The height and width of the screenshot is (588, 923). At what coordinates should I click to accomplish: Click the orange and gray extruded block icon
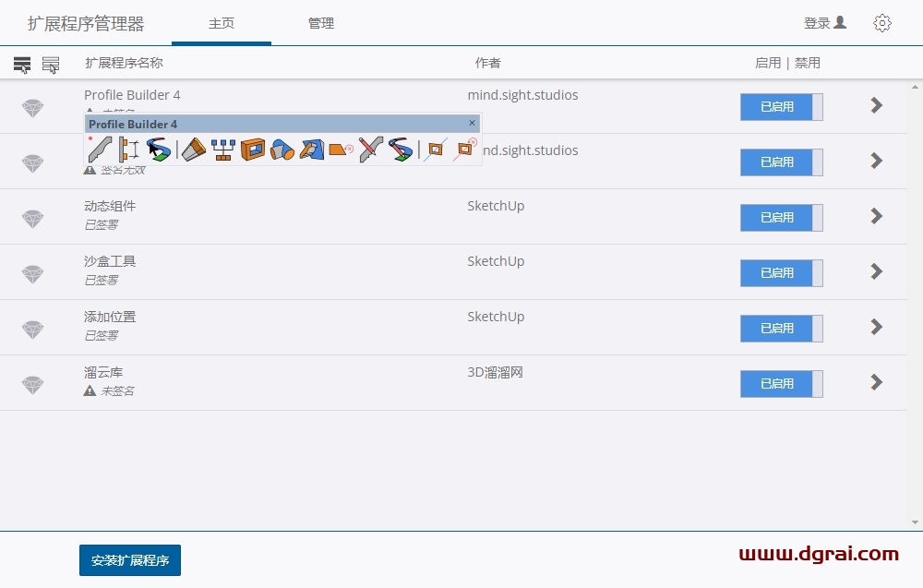pyautogui.click(x=193, y=149)
